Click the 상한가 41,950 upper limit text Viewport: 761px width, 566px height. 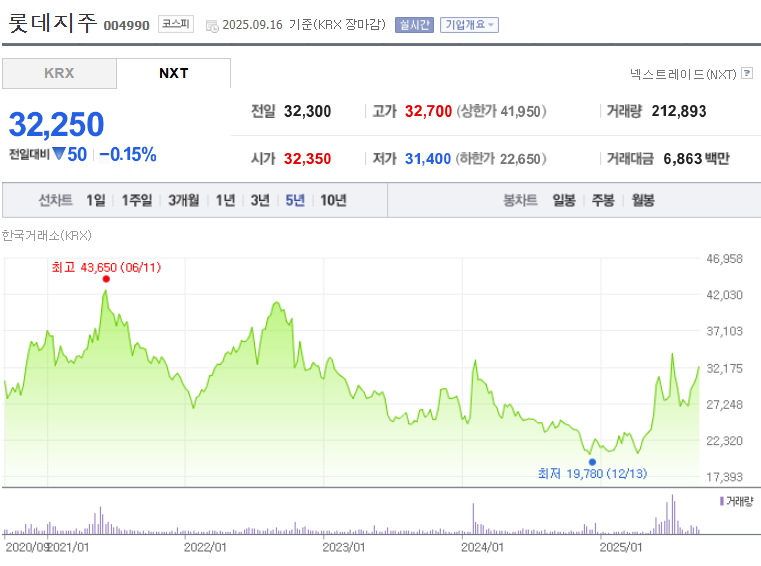tap(501, 111)
